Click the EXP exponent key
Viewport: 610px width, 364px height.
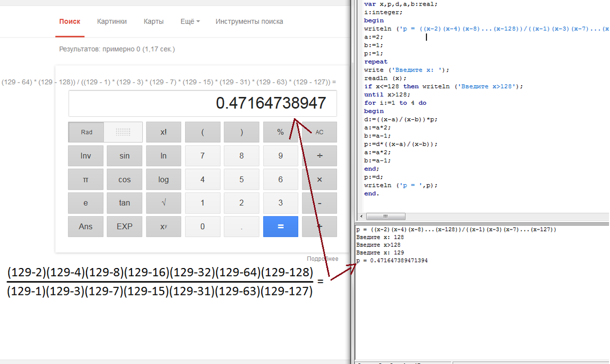tap(125, 226)
